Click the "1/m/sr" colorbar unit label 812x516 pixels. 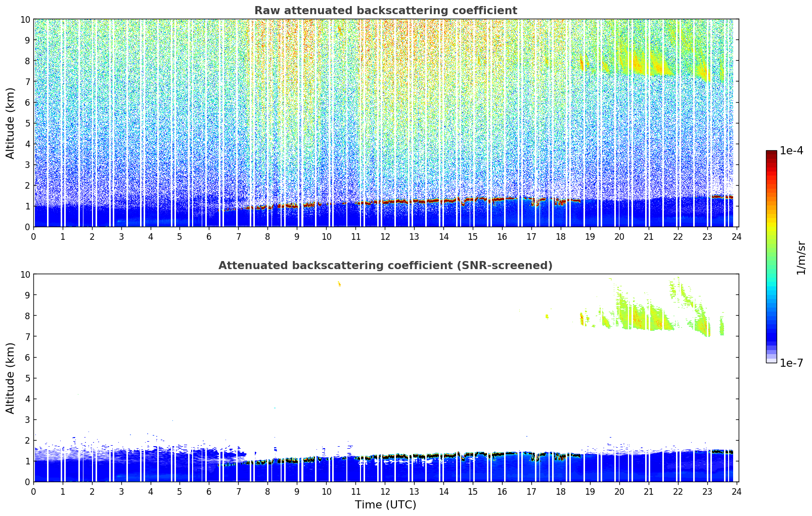(800, 257)
